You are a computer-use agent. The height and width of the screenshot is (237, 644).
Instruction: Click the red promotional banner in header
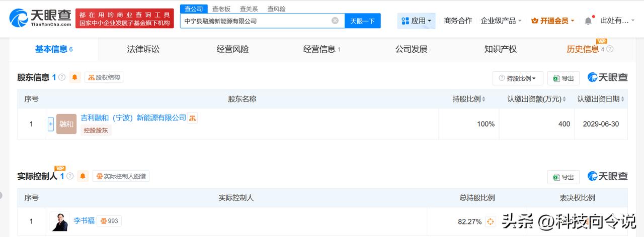(x=124, y=18)
